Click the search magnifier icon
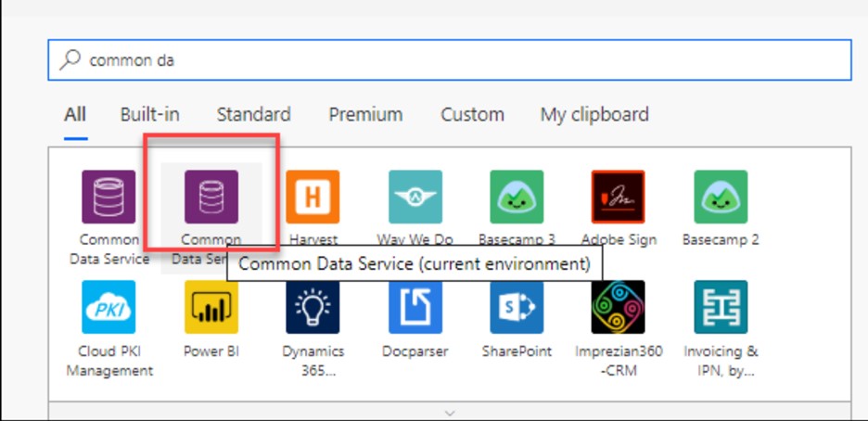The height and width of the screenshot is (421, 868). (x=70, y=59)
